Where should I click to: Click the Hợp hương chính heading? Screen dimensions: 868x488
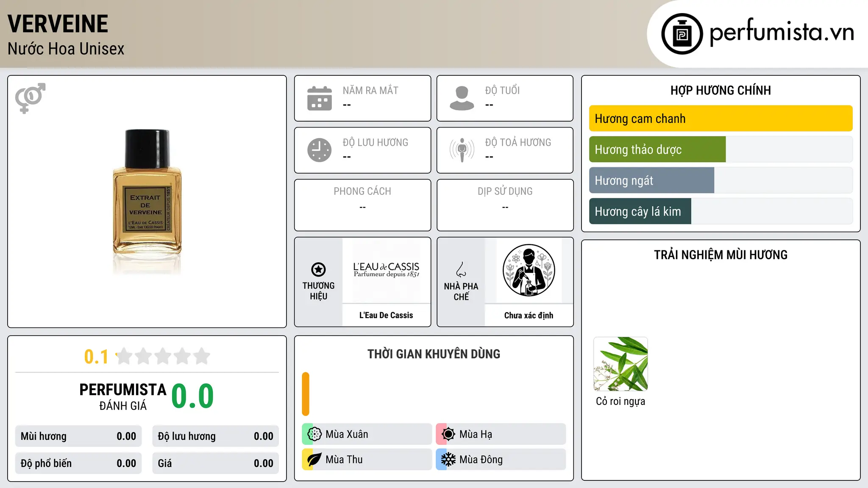click(x=721, y=90)
